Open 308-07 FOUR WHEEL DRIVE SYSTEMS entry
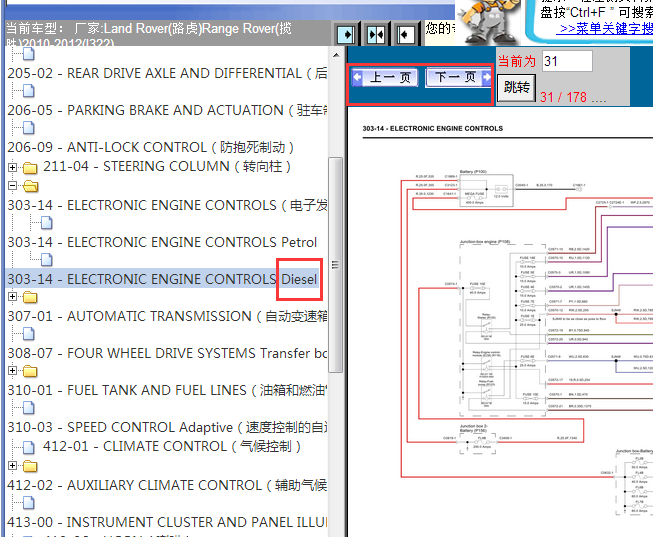653x537 pixels. [167, 353]
